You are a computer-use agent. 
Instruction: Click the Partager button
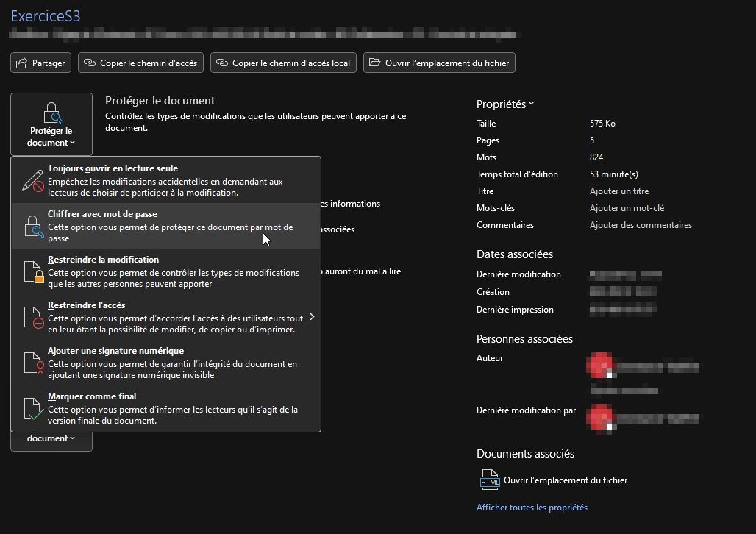(40, 63)
